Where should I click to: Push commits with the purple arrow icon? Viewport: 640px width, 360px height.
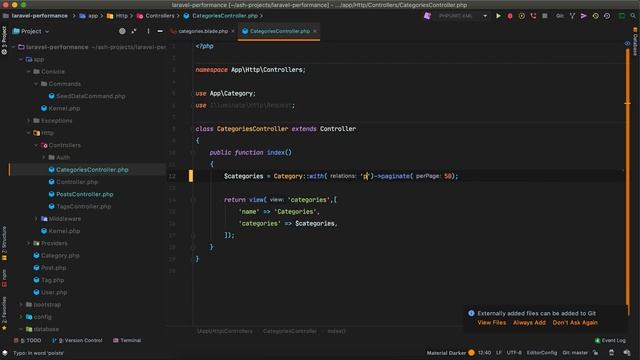click(584, 16)
